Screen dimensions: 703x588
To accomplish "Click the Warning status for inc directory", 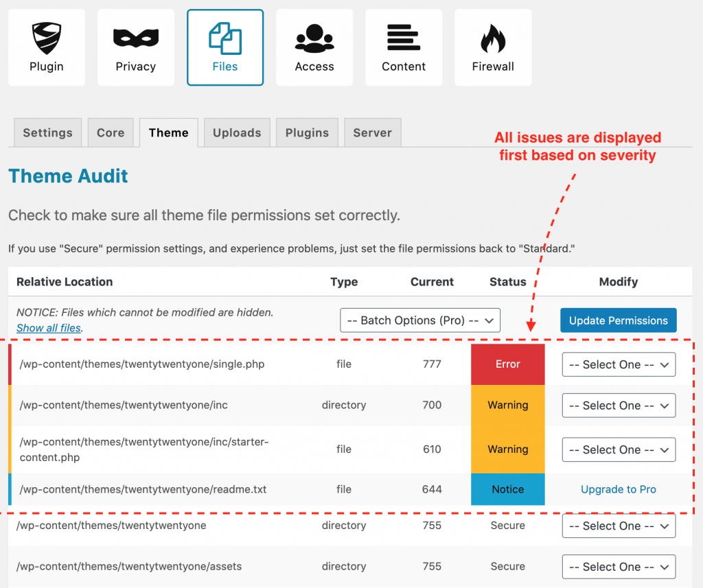I will click(508, 405).
